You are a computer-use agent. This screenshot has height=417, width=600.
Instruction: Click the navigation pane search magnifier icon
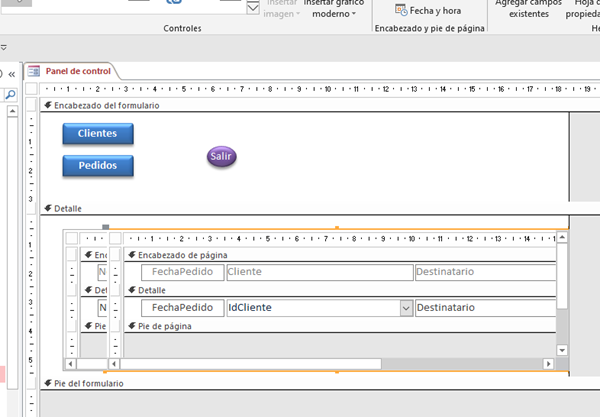pos(10,94)
